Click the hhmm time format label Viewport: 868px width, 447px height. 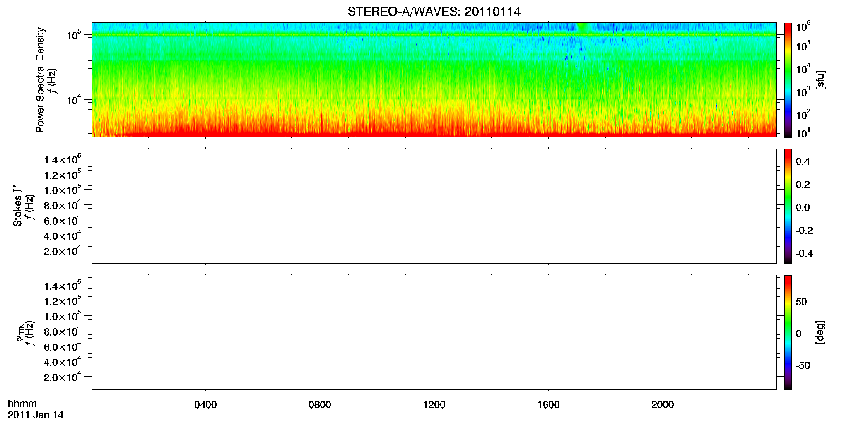[22, 404]
